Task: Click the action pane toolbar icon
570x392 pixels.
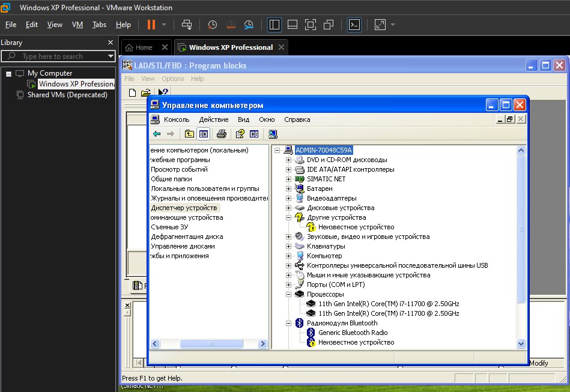Action: 254,134
